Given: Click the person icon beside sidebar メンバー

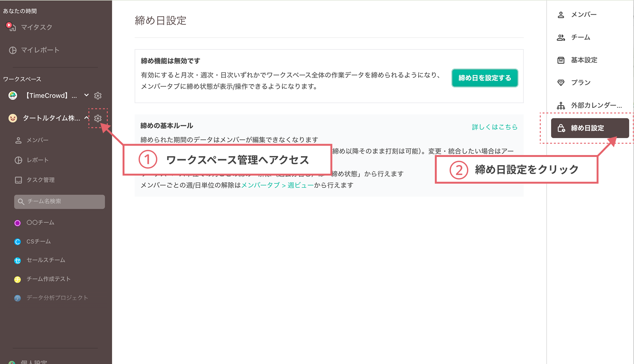Looking at the screenshot, I should pos(18,141).
